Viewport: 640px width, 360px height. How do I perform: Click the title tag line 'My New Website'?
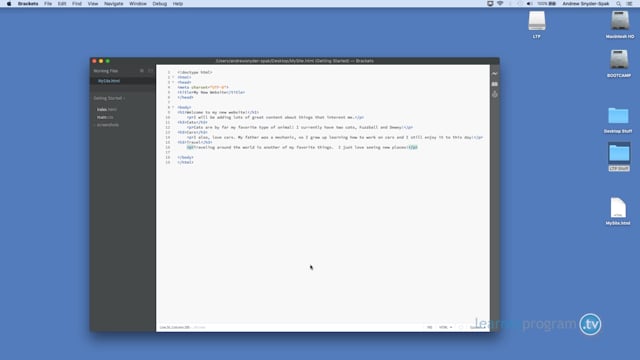[x=211, y=92]
